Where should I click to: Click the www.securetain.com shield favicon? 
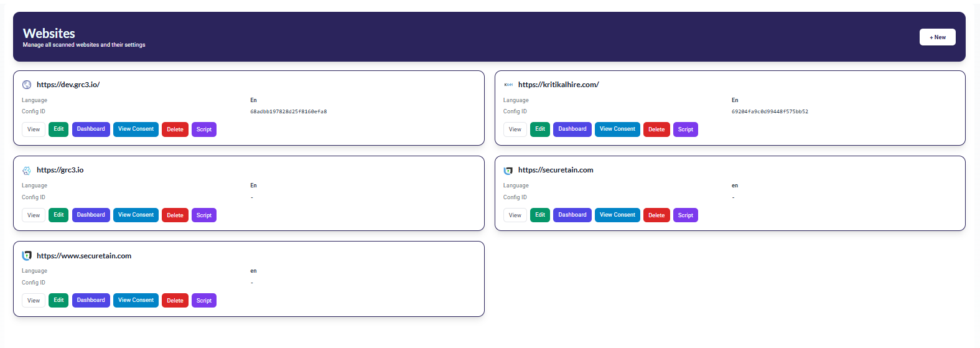(27, 256)
